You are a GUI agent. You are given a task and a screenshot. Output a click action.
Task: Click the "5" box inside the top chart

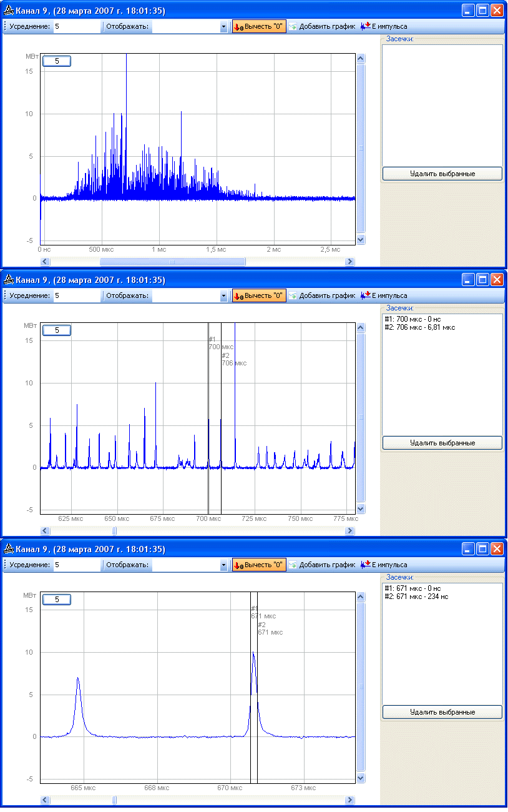(57, 61)
